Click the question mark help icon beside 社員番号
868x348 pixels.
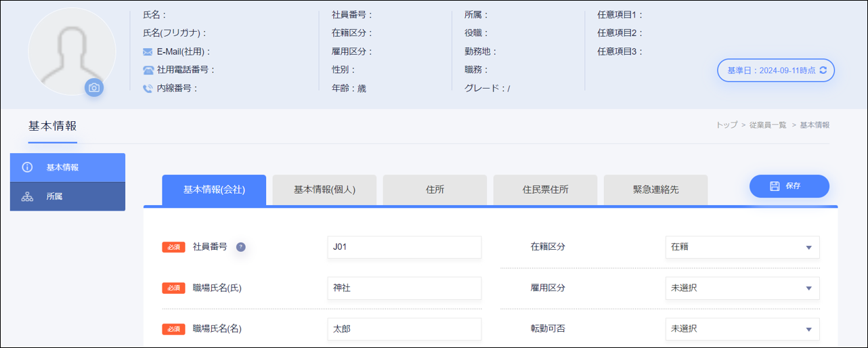click(240, 247)
